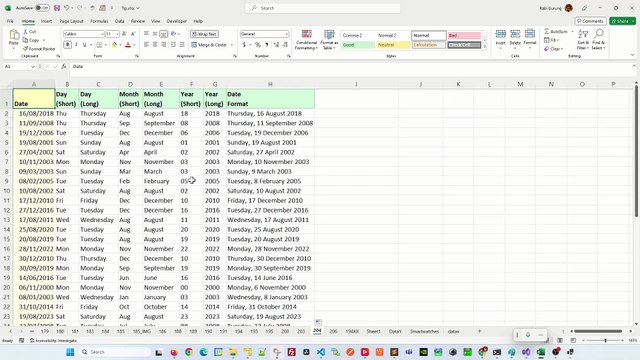This screenshot has height=360, width=640.
Task: Open the General number format dropdown
Action: point(287,34)
